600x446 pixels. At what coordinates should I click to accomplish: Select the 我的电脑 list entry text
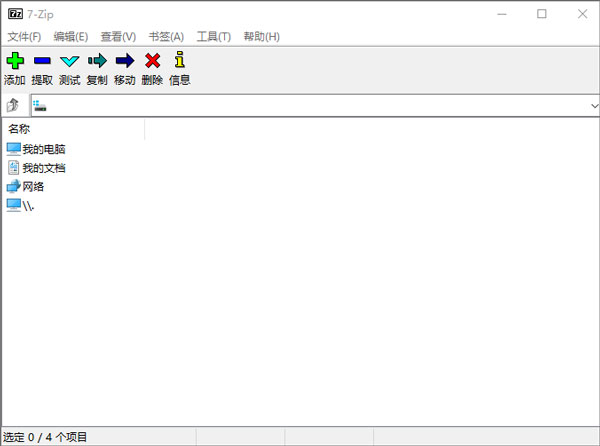(x=44, y=149)
